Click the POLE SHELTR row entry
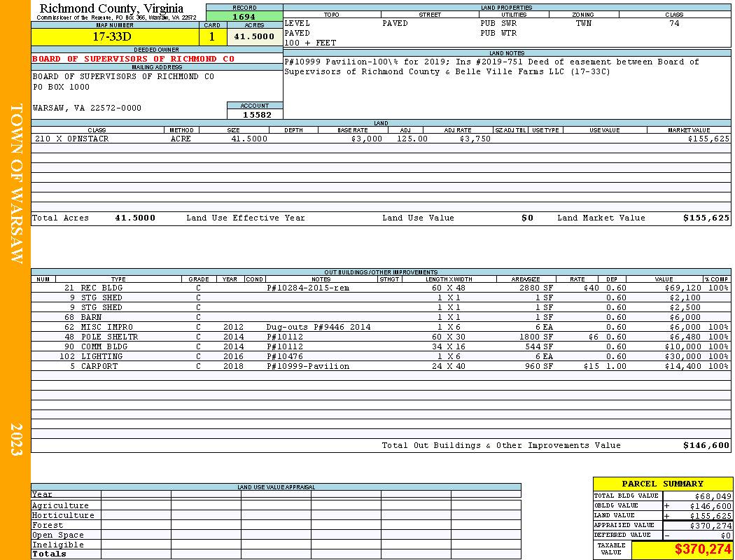This screenshot has height=560, width=735. click(381, 337)
